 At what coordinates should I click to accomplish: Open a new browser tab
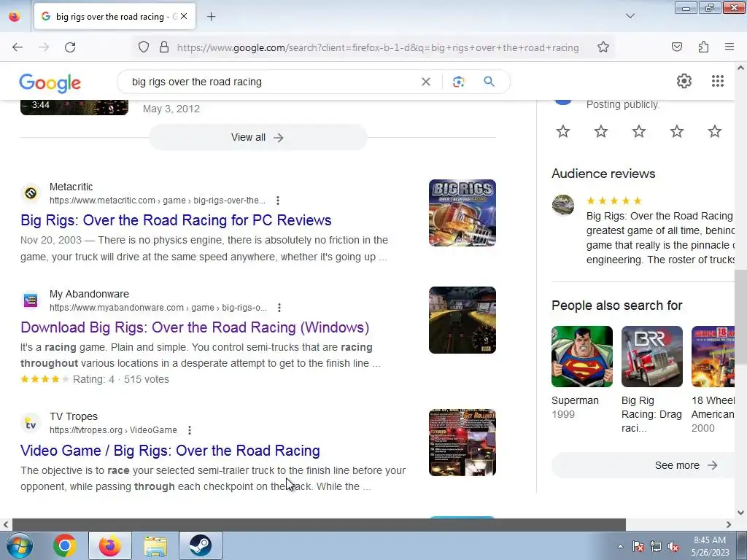pos(211,17)
